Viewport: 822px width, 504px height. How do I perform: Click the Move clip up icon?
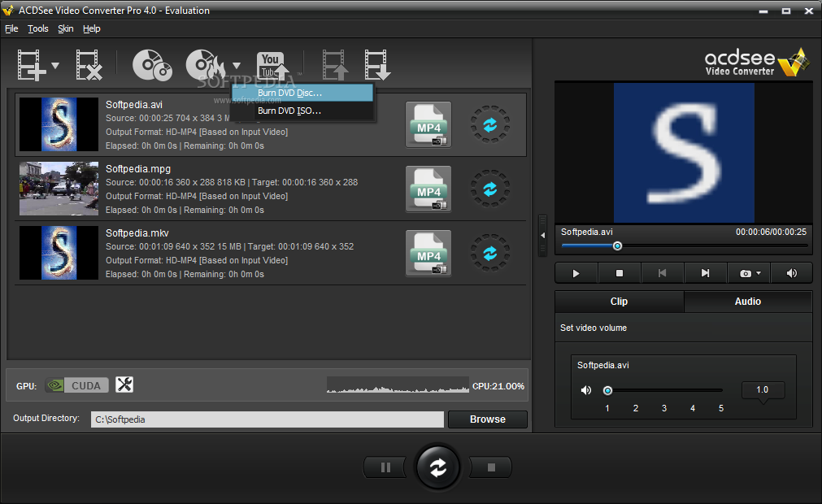(335, 65)
